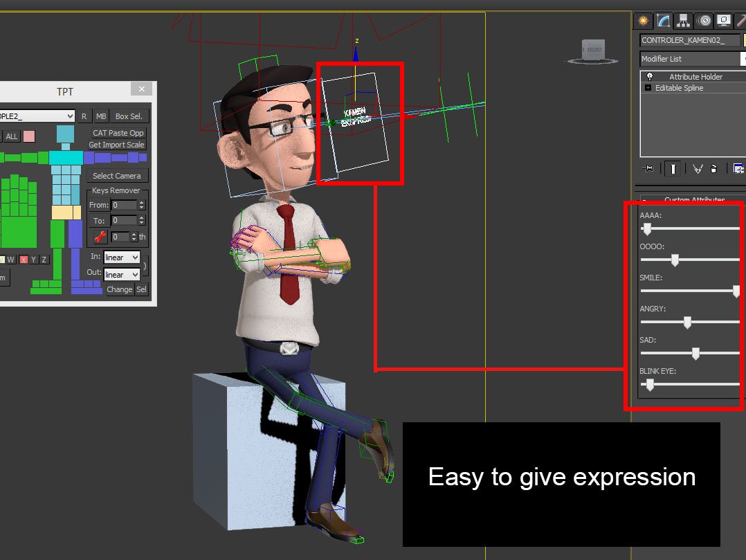Open the Out tangent linear dropdown
746x560 pixels.
click(x=122, y=275)
